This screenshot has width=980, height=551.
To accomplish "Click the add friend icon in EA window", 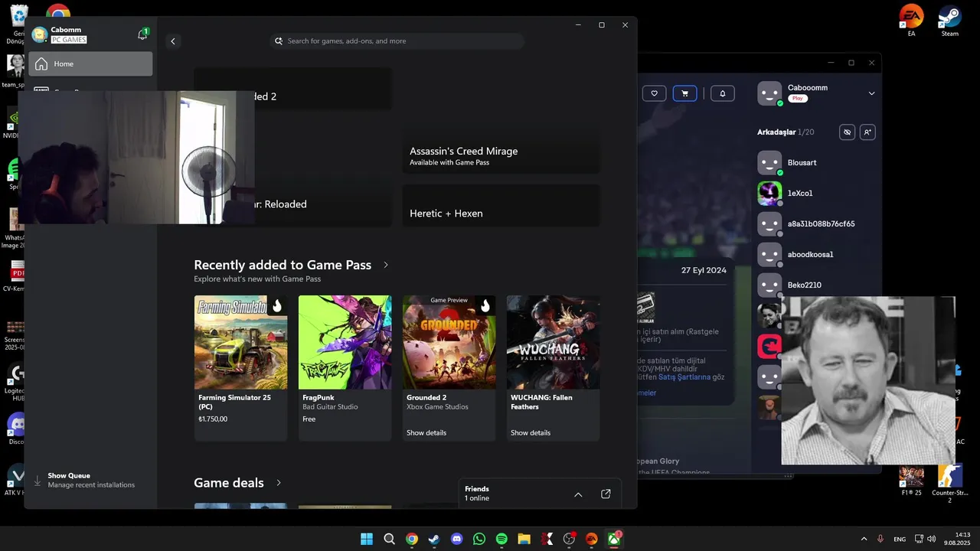I will [867, 132].
